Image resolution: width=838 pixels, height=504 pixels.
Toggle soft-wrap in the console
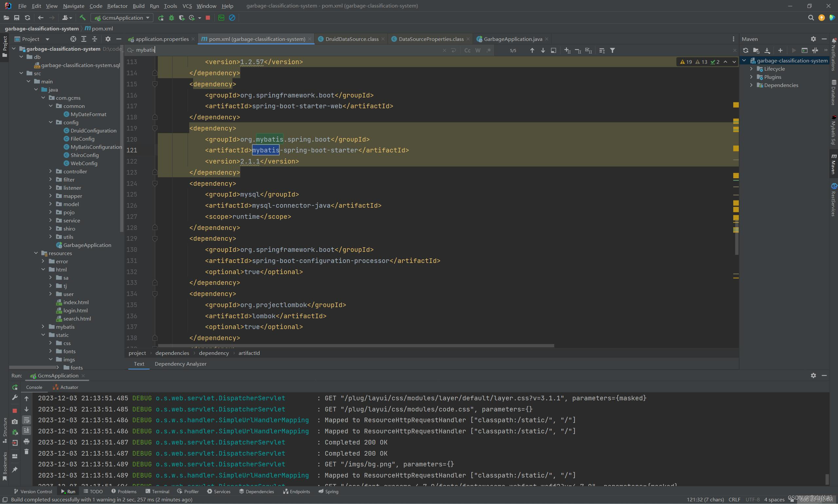(x=27, y=420)
